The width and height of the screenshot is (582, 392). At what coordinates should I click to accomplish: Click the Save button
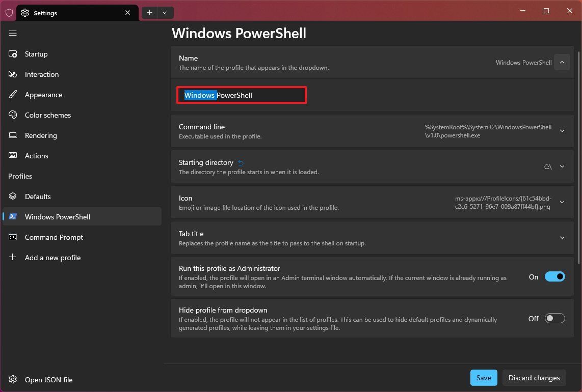tap(483, 378)
